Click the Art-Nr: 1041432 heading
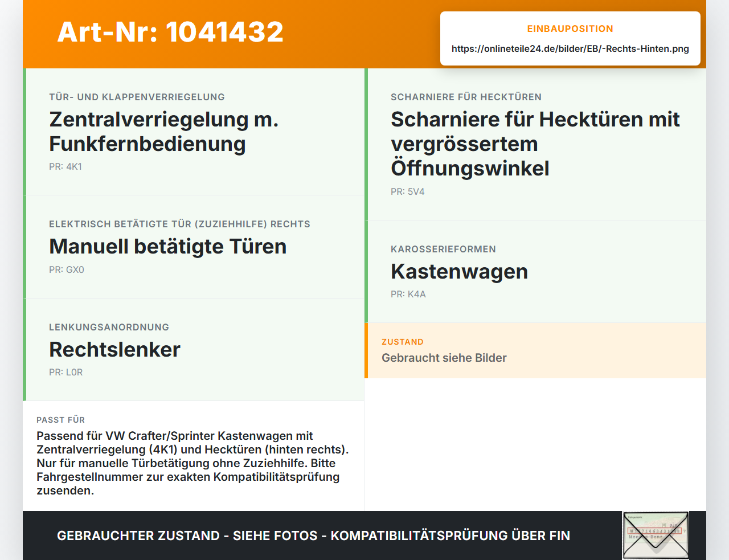The image size is (729, 560). [x=170, y=32]
